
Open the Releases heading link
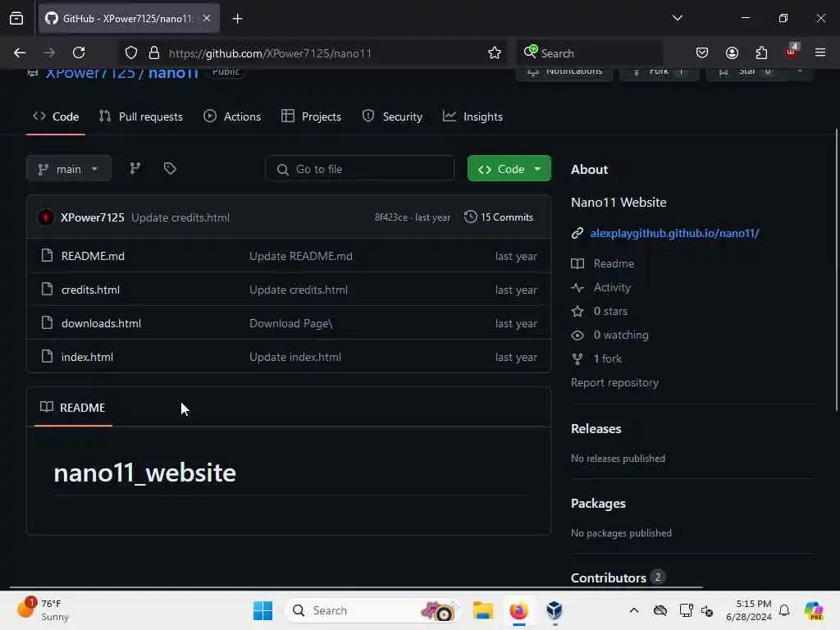coord(596,428)
